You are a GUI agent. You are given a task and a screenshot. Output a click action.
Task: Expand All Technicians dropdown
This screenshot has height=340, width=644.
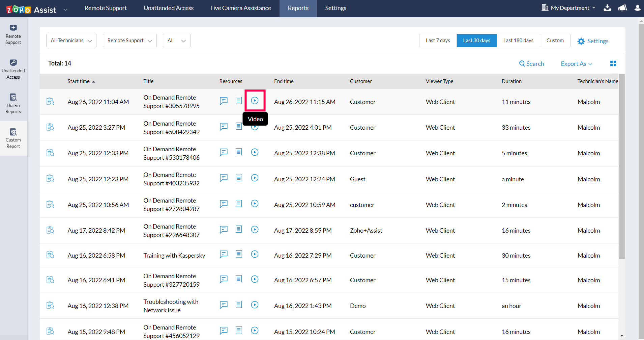[x=71, y=41]
